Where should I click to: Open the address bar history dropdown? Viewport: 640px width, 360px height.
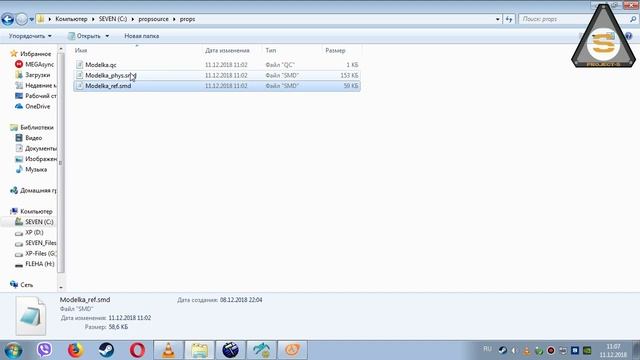497,19
